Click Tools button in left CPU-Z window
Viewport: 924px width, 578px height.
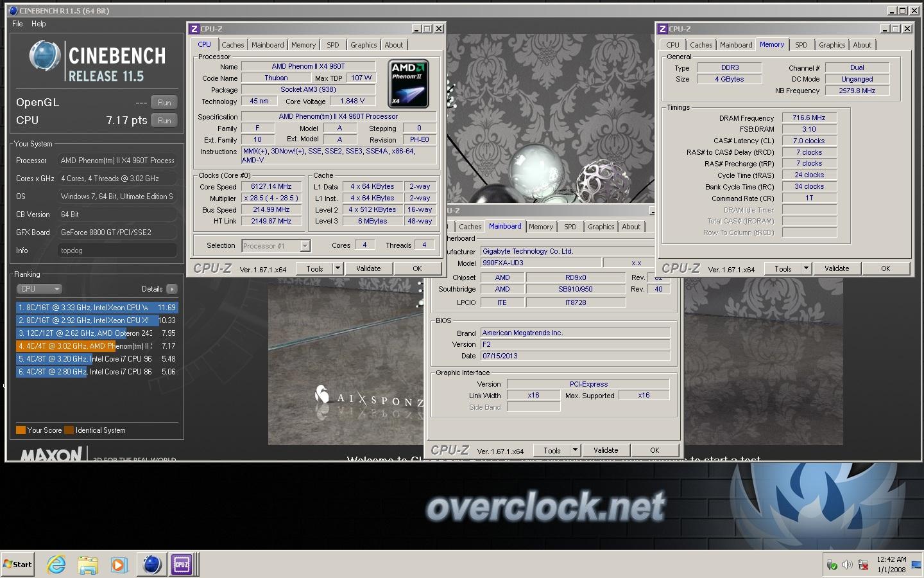[x=314, y=269]
